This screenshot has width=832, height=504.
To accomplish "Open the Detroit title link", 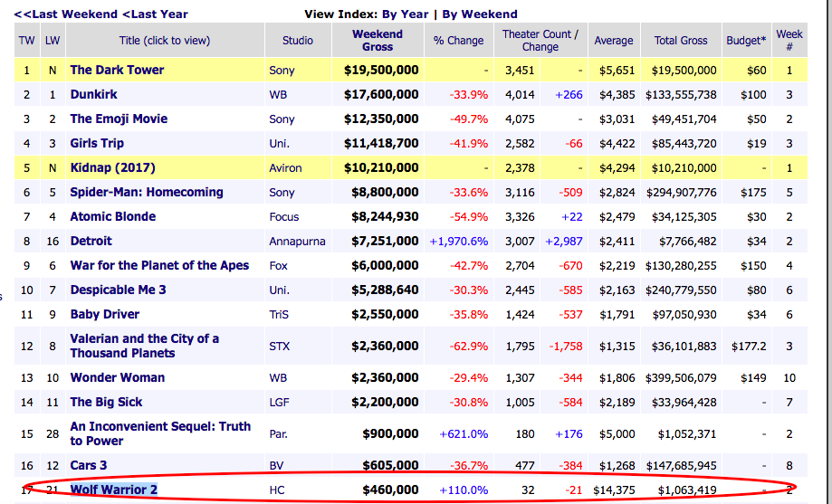I will (91, 241).
